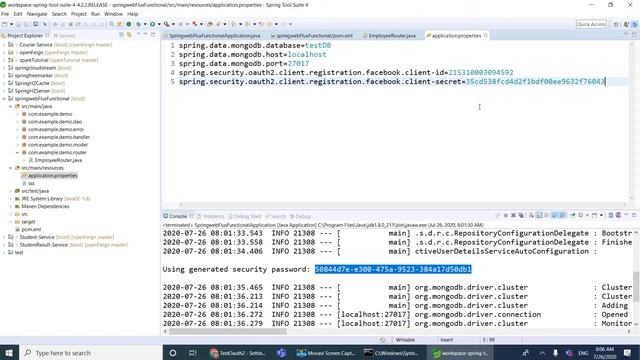Collapse the src/main/java folder
640x360 pixels.
pos(11,106)
